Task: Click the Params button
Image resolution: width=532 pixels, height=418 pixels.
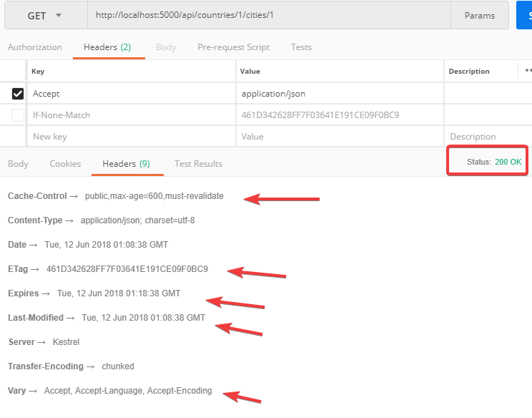Action: coord(479,16)
